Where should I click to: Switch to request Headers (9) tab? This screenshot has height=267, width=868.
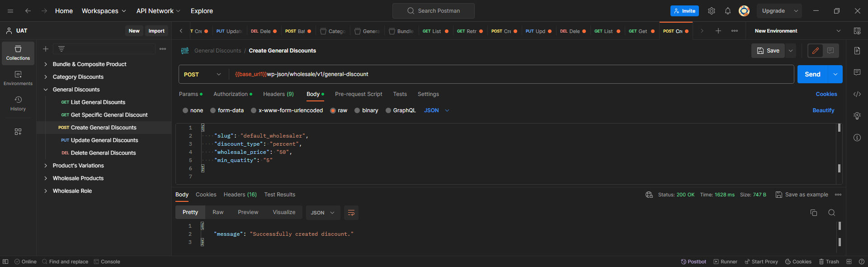[x=278, y=94]
